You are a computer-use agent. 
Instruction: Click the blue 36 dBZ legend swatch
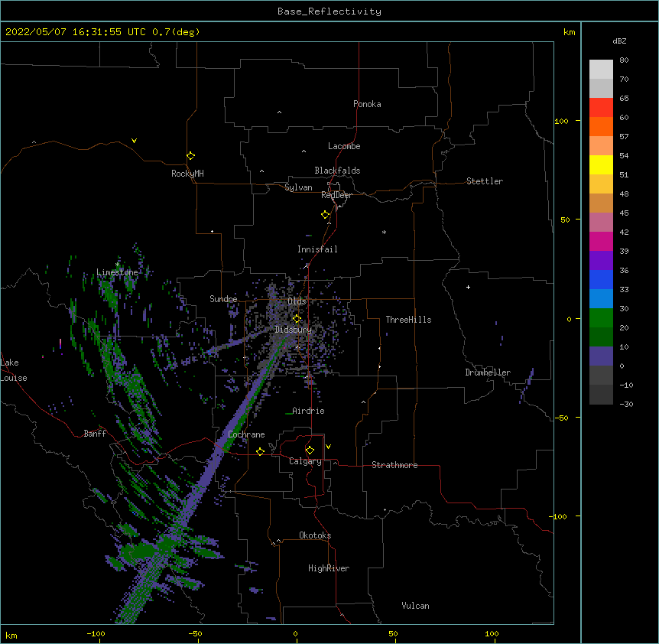tap(601, 280)
